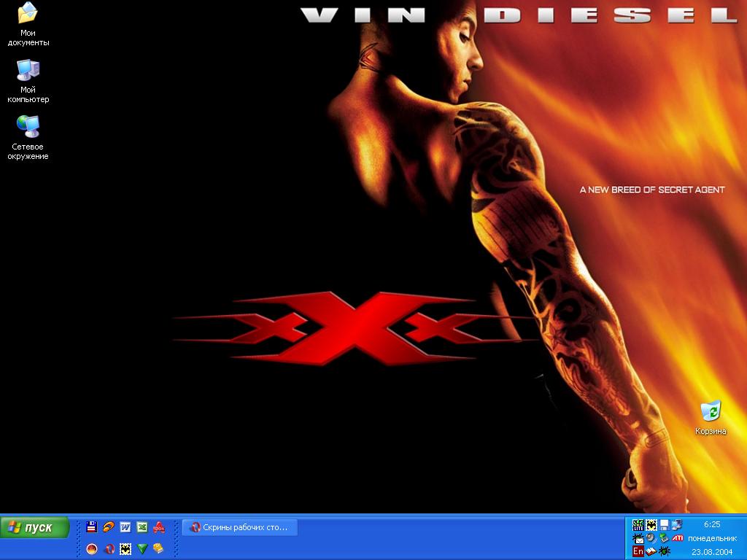Click the floppy disk quick launch icon

[92, 527]
